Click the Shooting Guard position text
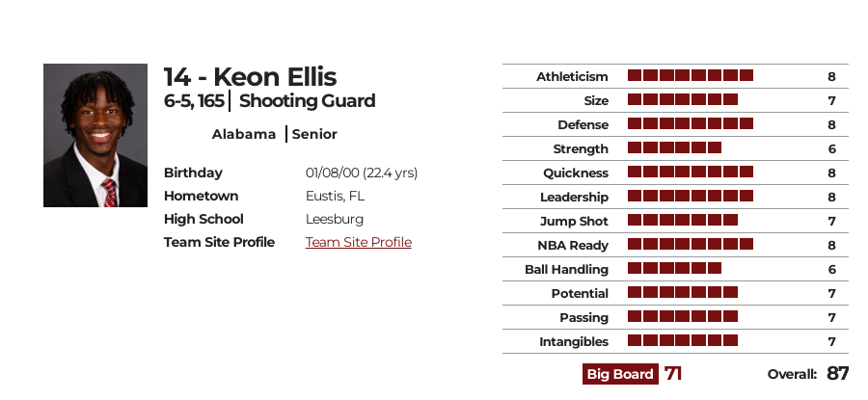Image resolution: width=868 pixels, height=400 pixels. point(308,100)
